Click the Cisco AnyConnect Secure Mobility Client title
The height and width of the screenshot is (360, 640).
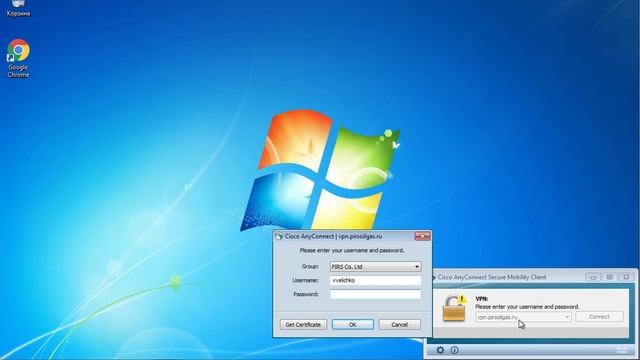point(492,277)
